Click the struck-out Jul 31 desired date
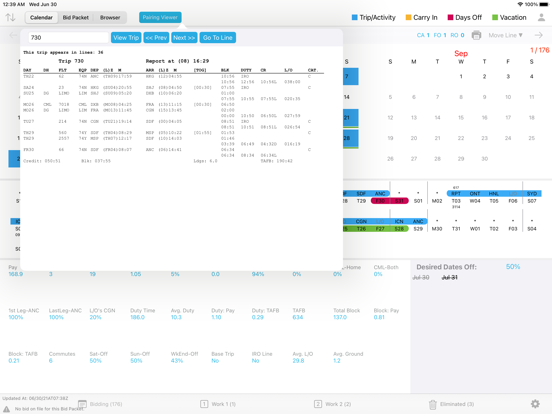 tap(450, 277)
